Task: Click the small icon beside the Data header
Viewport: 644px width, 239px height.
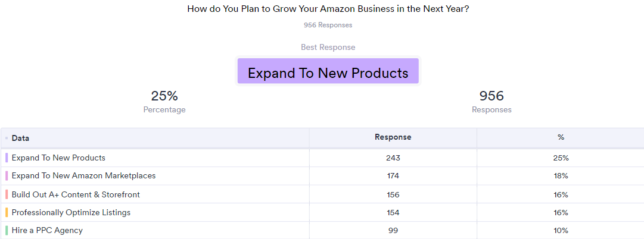Action: (7, 138)
